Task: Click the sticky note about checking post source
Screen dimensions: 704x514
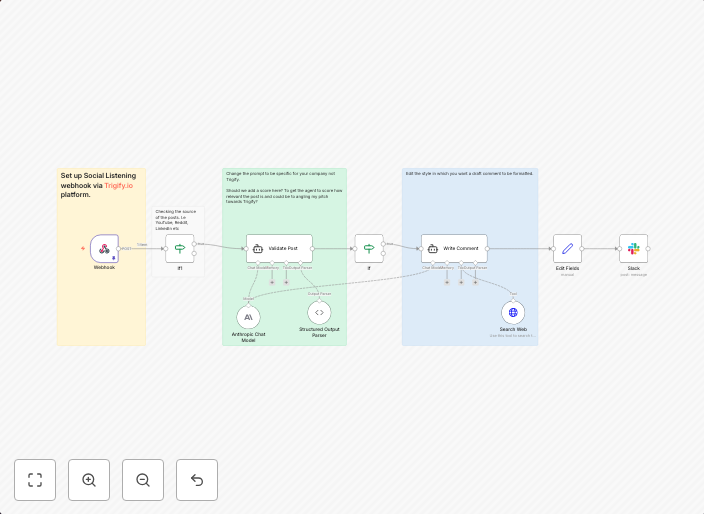Action: tap(176, 220)
